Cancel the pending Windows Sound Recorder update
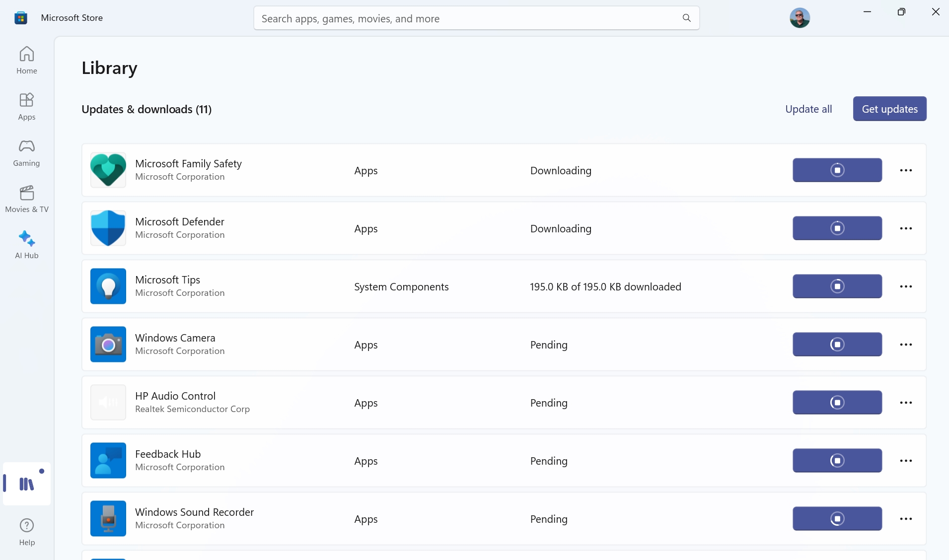Viewport: 949px width, 560px height. coord(837,519)
